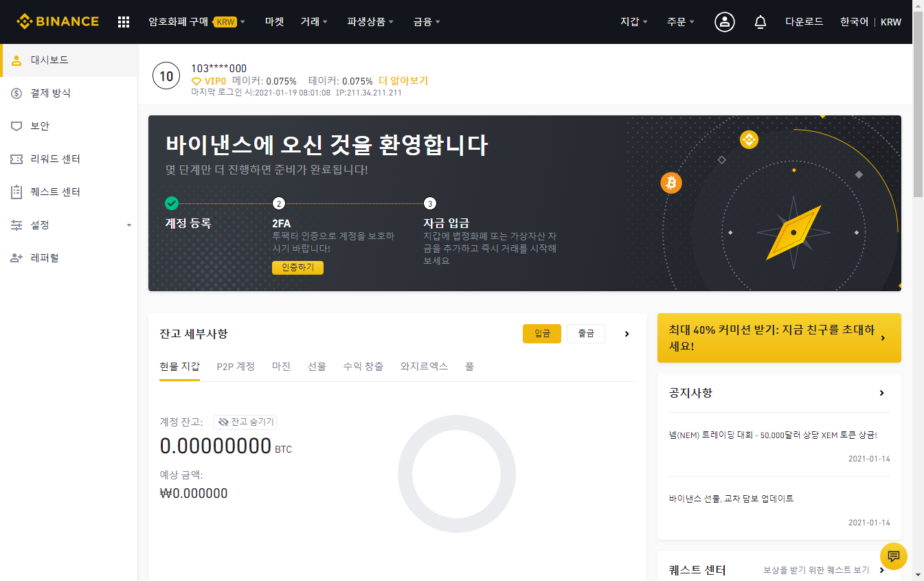Open the notification bell
924x581 pixels.
(x=760, y=22)
